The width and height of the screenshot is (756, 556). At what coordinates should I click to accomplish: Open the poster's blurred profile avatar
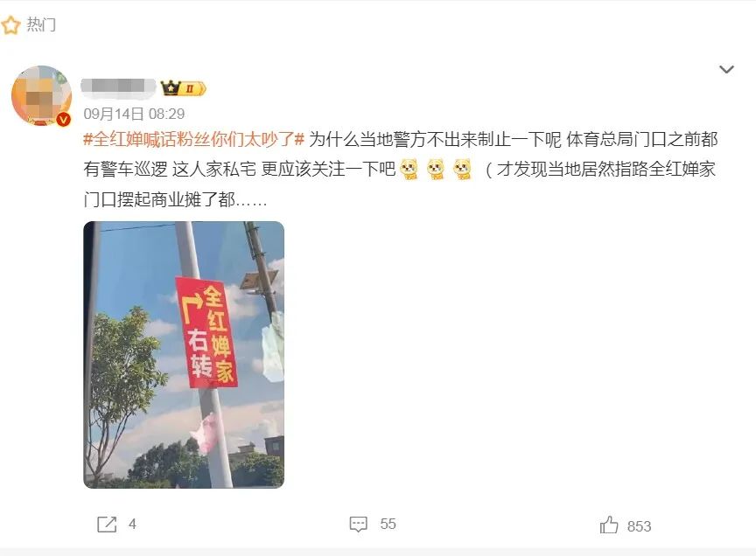click(41, 95)
